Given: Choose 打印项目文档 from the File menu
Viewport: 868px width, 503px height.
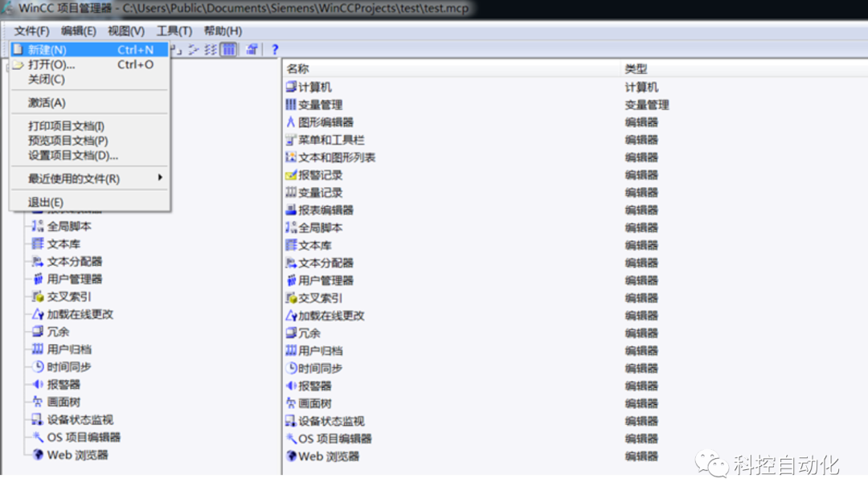Looking at the screenshot, I should tap(89, 126).
